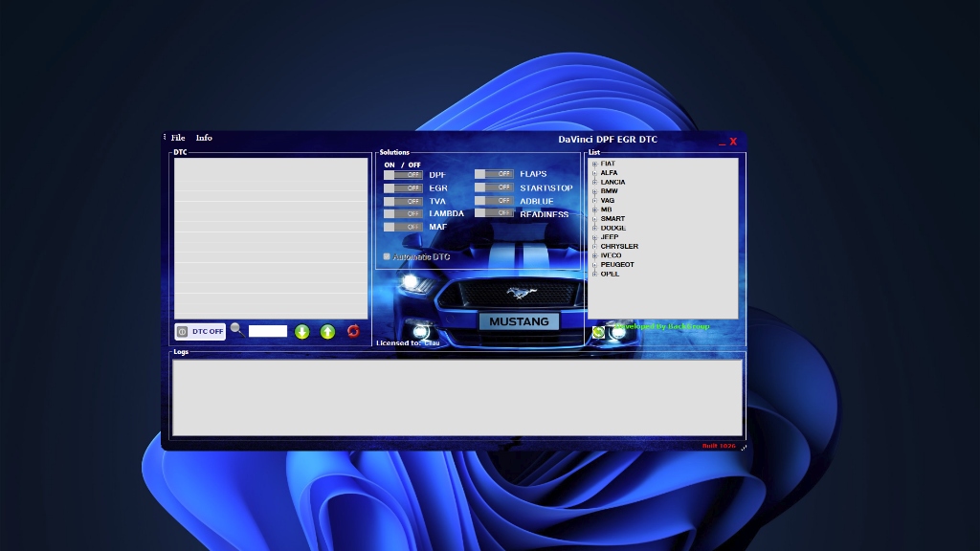Click the vertical dots icon beside File

165,138
